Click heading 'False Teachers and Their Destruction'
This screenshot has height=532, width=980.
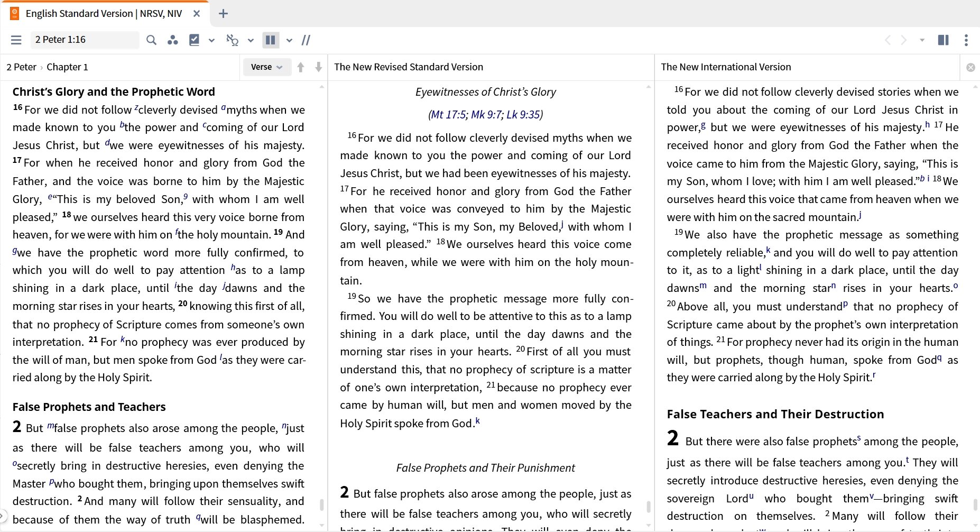coord(775,414)
